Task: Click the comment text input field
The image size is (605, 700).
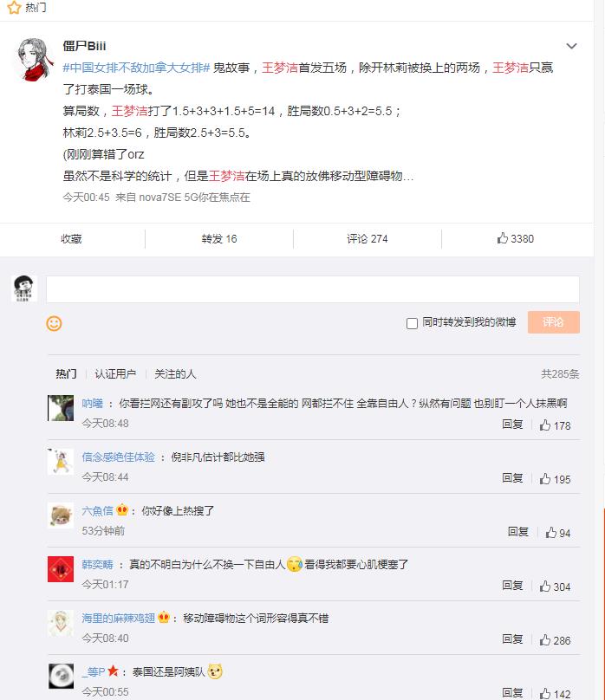Action: coord(312,289)
